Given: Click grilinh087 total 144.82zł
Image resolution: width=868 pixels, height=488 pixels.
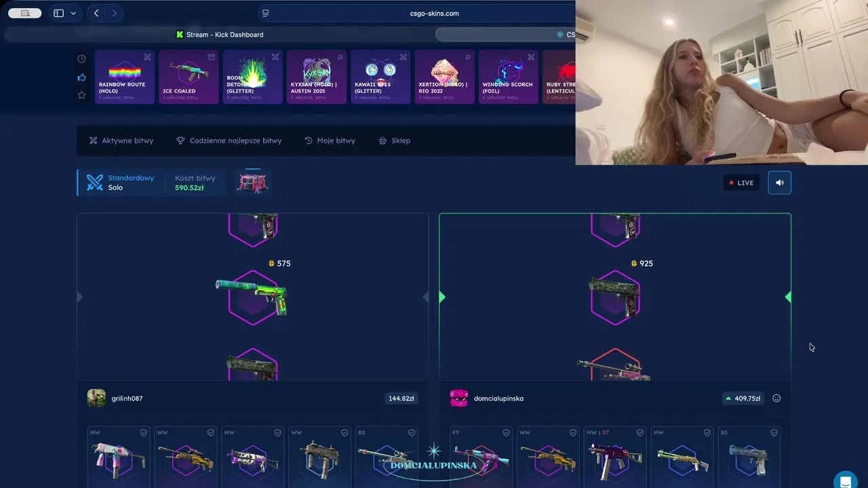Looking at the screenshot, I should tap(401, 399).
